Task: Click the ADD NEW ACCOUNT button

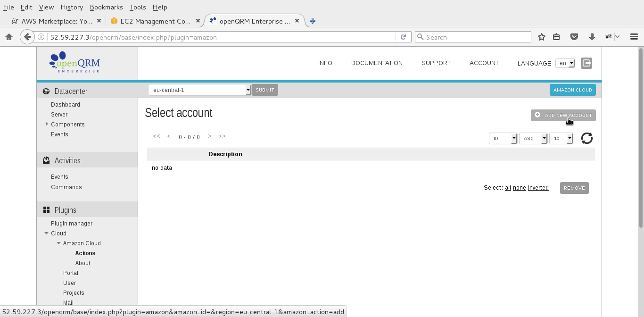Action: pos(563,115)
